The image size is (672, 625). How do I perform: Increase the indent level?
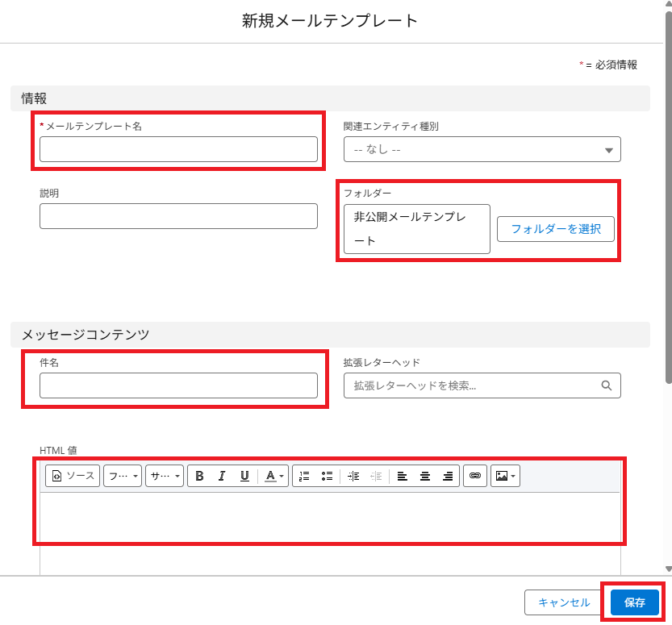(x=353, y=476)
